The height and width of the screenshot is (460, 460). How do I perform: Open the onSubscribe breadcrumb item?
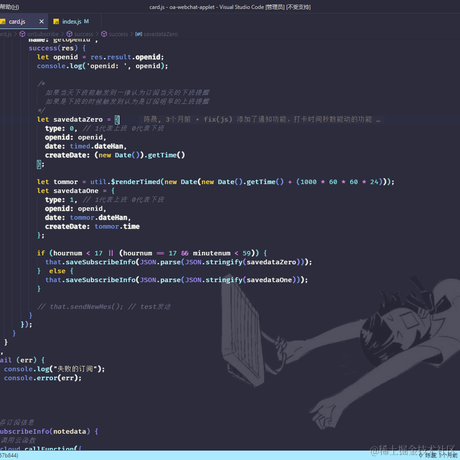click(43, 34)
